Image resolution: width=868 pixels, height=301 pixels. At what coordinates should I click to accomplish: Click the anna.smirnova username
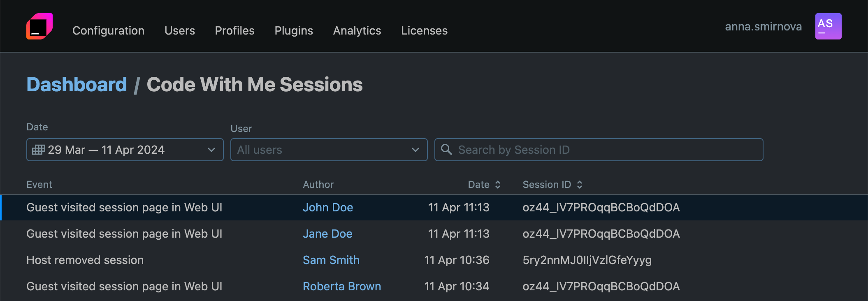tap(763, 26)
